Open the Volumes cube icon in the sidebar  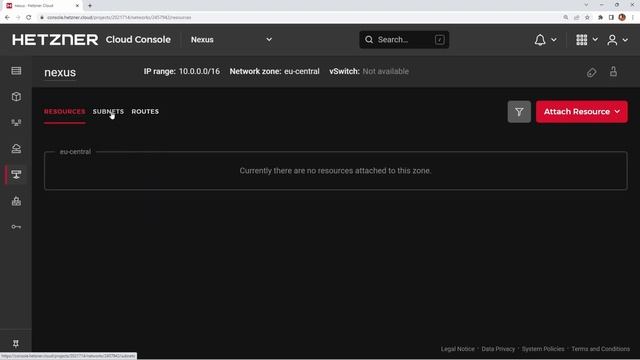point(16,97)
